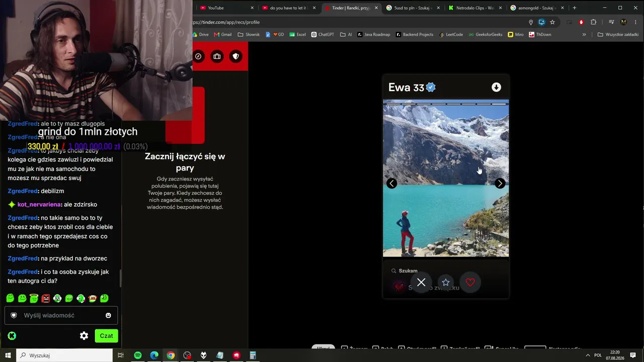
Task: Send chat message with Czat button
Action: pos(106,336)
